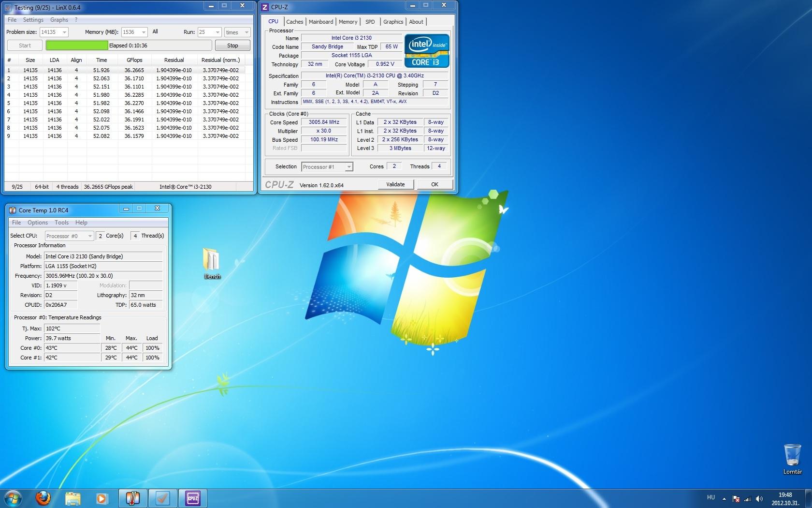Click the All memory label in LinX
Viewport: 812px width, 508px height.
pos(155,31)
